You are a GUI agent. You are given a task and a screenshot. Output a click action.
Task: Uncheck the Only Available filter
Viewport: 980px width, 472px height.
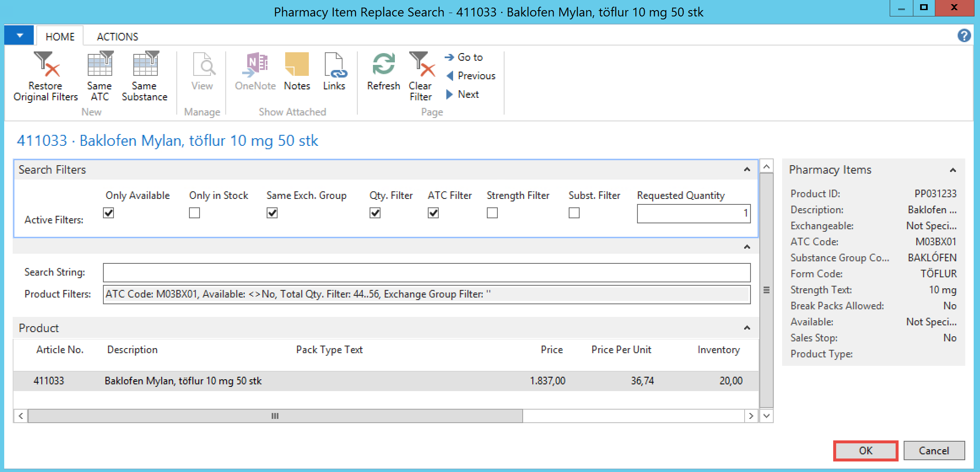[x=109, y=213]
